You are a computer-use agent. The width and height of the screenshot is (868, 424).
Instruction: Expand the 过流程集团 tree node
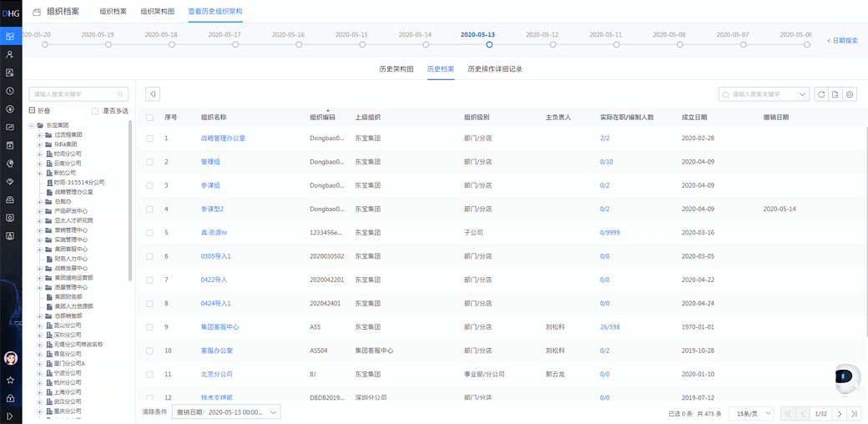(x=39, y=135)
